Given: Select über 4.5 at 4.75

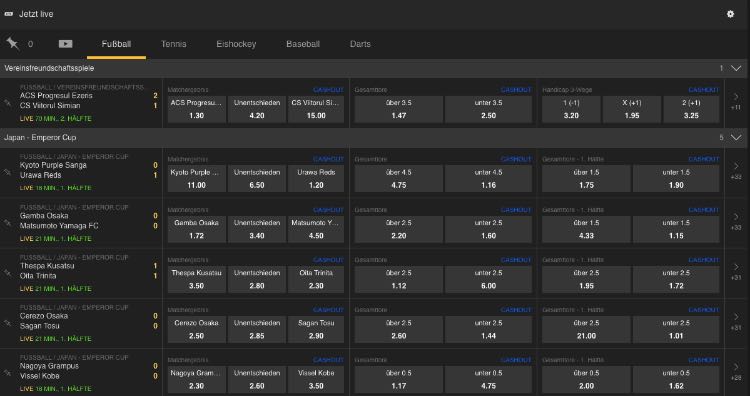Looking at the screenshot, I should pos(398,178).
